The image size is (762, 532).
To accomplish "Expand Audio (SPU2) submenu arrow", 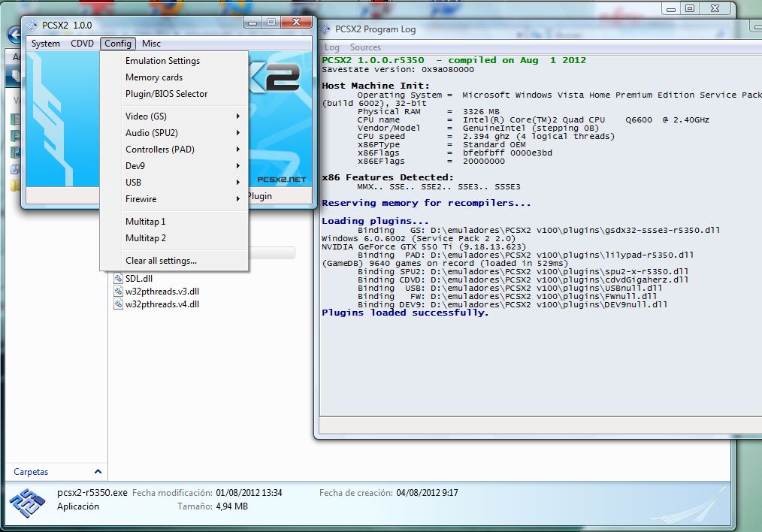I will 238,133.
